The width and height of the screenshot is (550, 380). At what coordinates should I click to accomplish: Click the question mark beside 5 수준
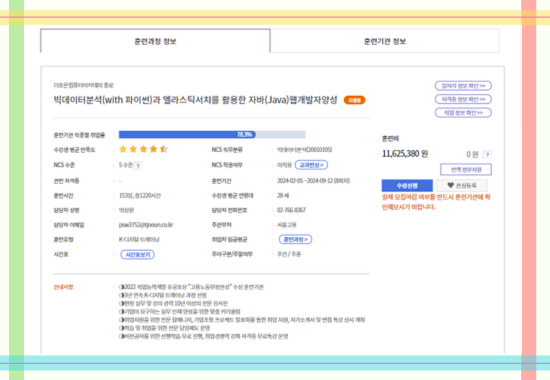(138, 166)
